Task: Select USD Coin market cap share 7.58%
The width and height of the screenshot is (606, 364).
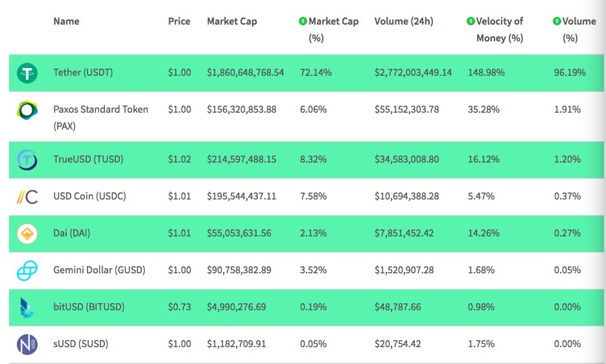Action: (314, 196)
